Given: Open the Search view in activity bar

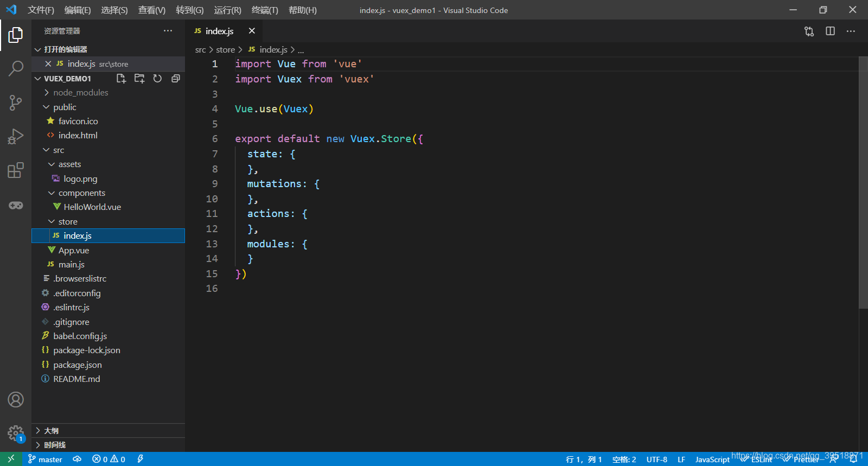Looking at the screenshot, I should tap(16, 68).
